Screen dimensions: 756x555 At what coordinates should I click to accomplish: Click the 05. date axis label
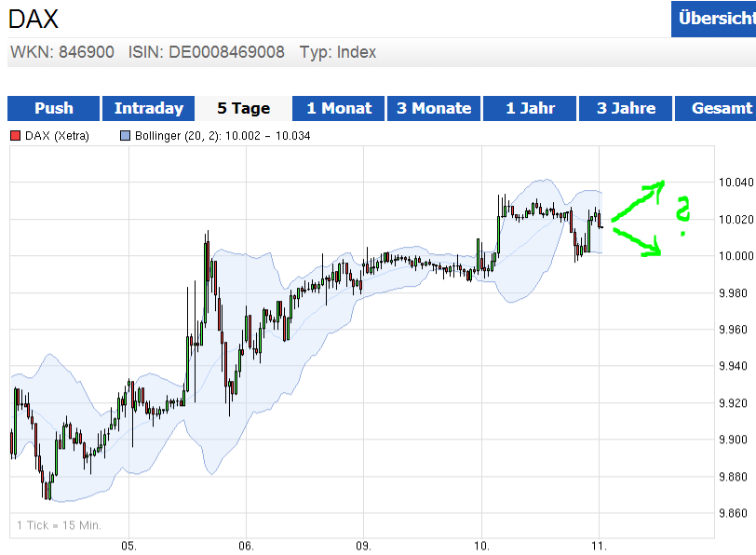[x=128, y=547]
